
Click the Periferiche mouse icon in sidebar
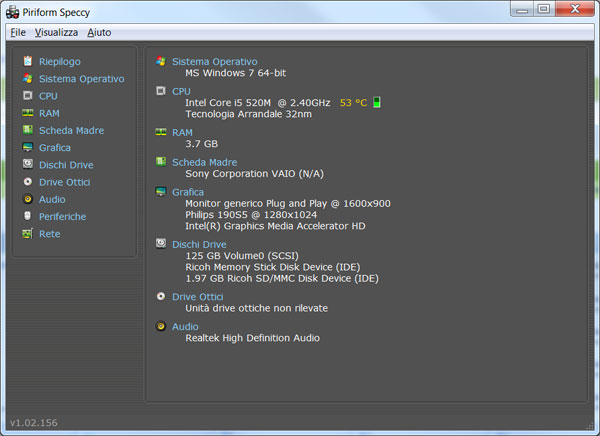(x=28, y=216)
